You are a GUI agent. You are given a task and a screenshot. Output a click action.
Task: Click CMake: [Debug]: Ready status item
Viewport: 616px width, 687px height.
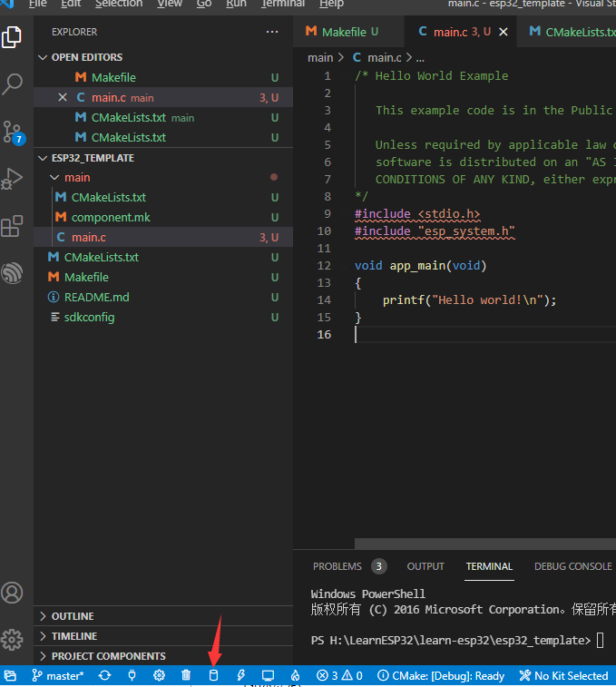tap(441, 675)
